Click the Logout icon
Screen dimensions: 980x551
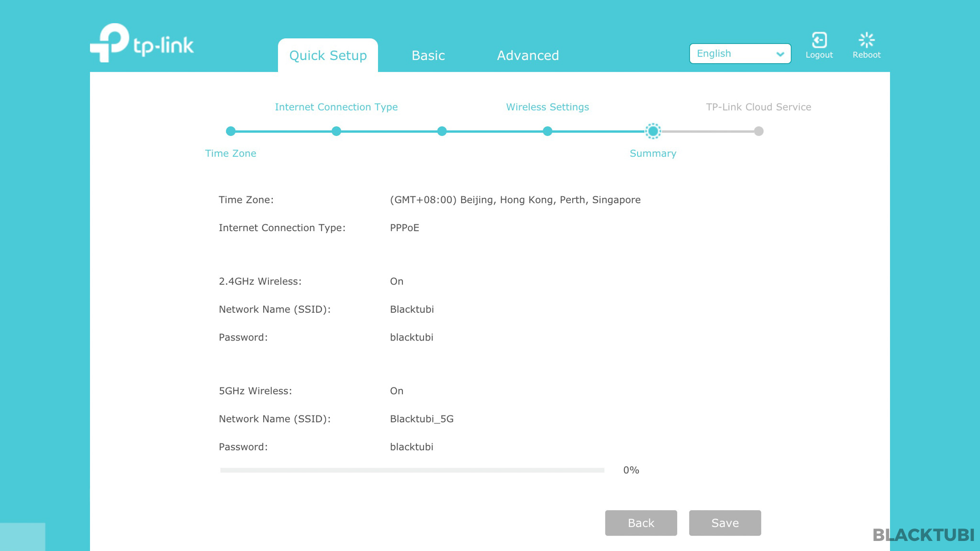pos(819,41)
